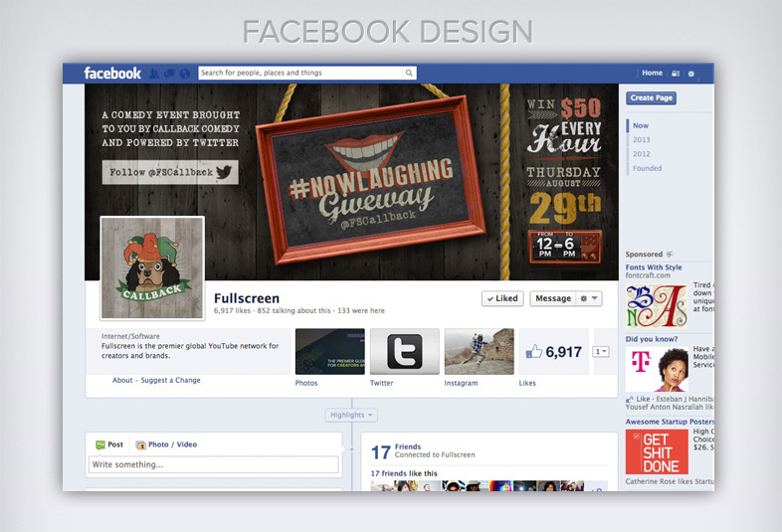Open Fonts With Style ad title
782x532 pixels.
tap(654, 267)
